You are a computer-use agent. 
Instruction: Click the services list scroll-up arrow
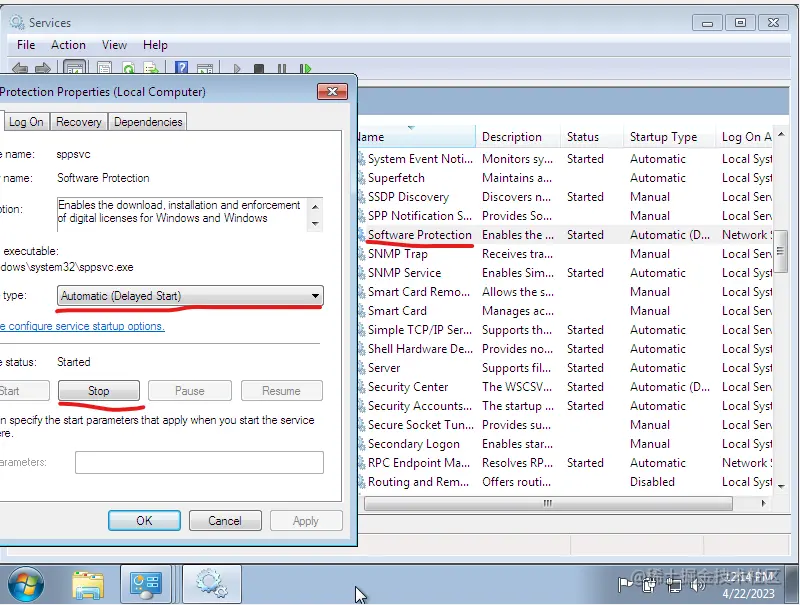click(781, 134)
